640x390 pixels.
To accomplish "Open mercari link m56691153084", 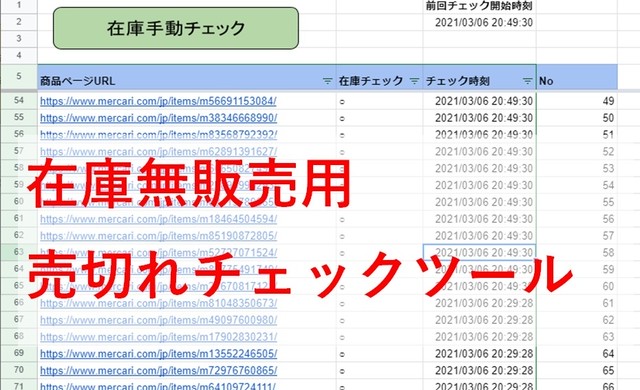I will [x=158, y=101].
